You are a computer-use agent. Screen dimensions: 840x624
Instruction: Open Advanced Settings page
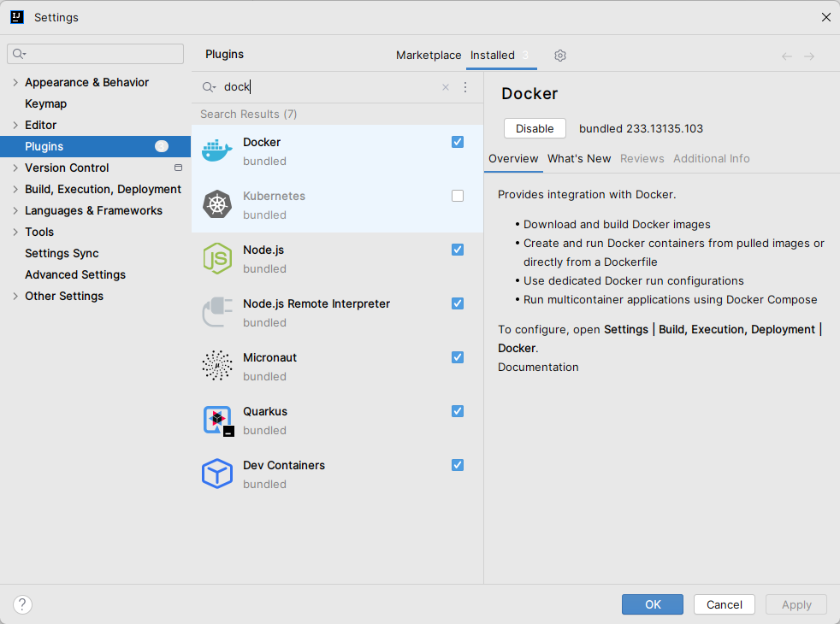pyautogui.click(x=75, y=275)
